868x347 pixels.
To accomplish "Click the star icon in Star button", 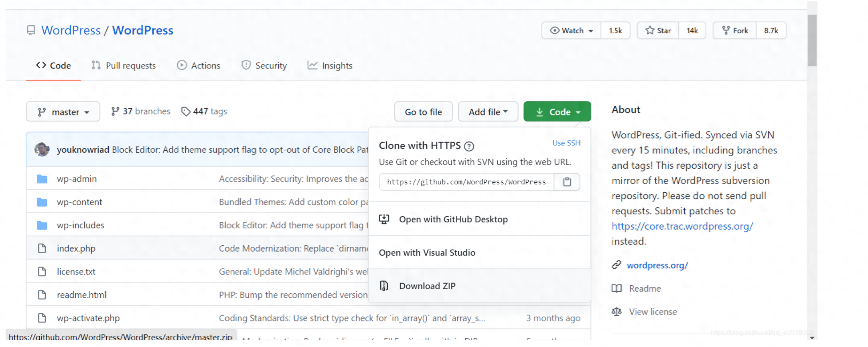I will point(649,30).
